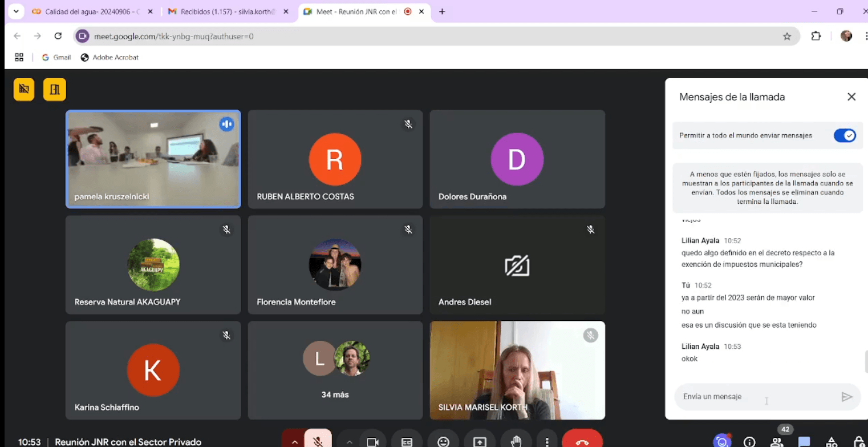Image resolution: width=868 pixels, height=447 pixels.
Task: Switch to the 'Calidad del agua' tab
Action: 91,11
